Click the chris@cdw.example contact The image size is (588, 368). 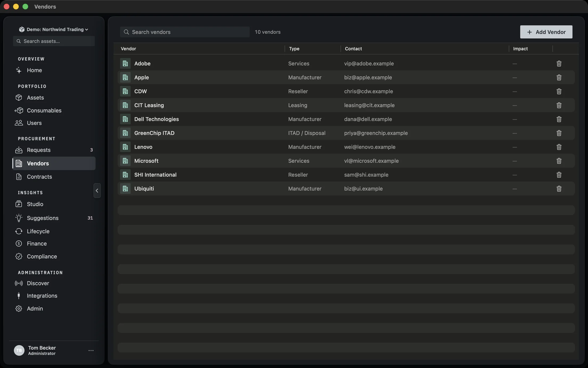point(368,92)
